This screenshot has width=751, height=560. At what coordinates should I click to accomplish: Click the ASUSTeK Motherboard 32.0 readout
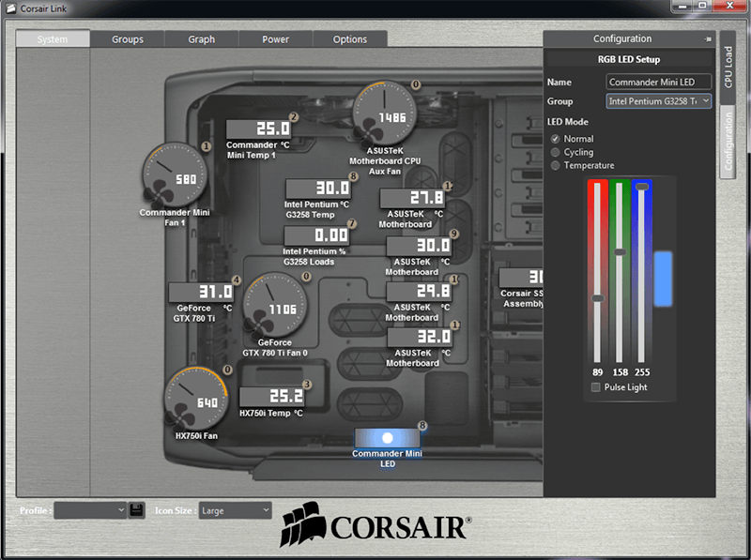(420, 337)
